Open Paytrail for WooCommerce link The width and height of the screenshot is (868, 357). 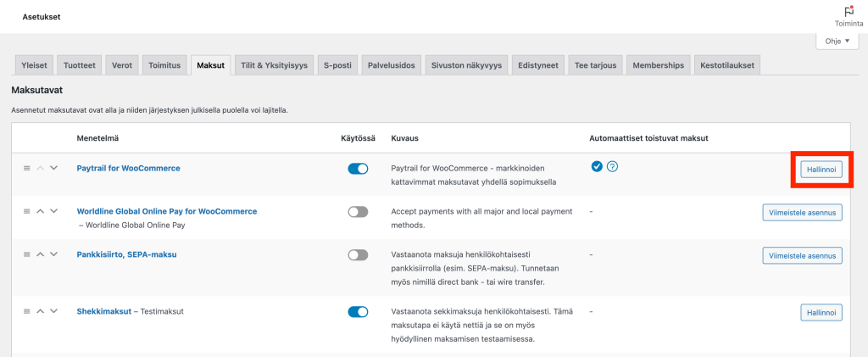(x=129, y=168)
